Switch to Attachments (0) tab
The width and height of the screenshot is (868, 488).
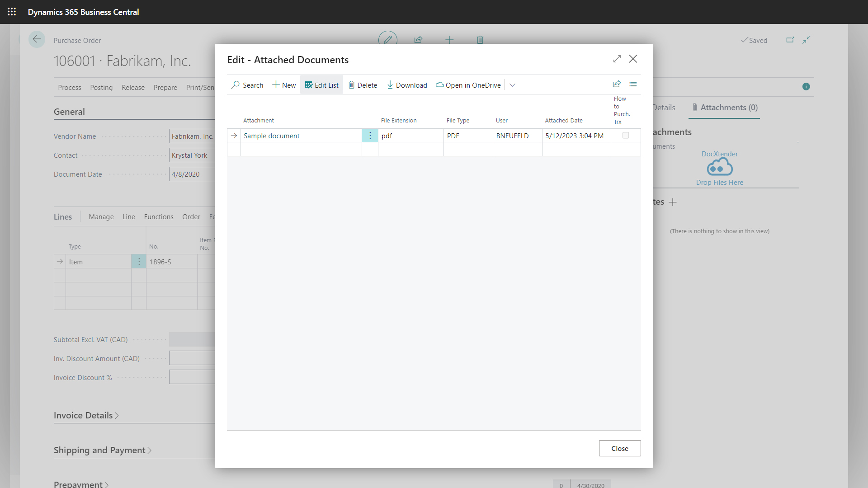[724, 108]
